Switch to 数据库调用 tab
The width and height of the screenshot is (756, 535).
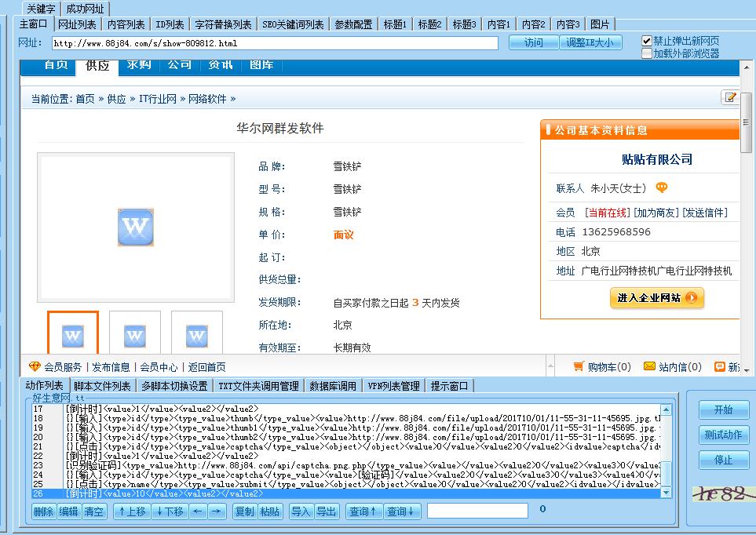click(333, 386)
